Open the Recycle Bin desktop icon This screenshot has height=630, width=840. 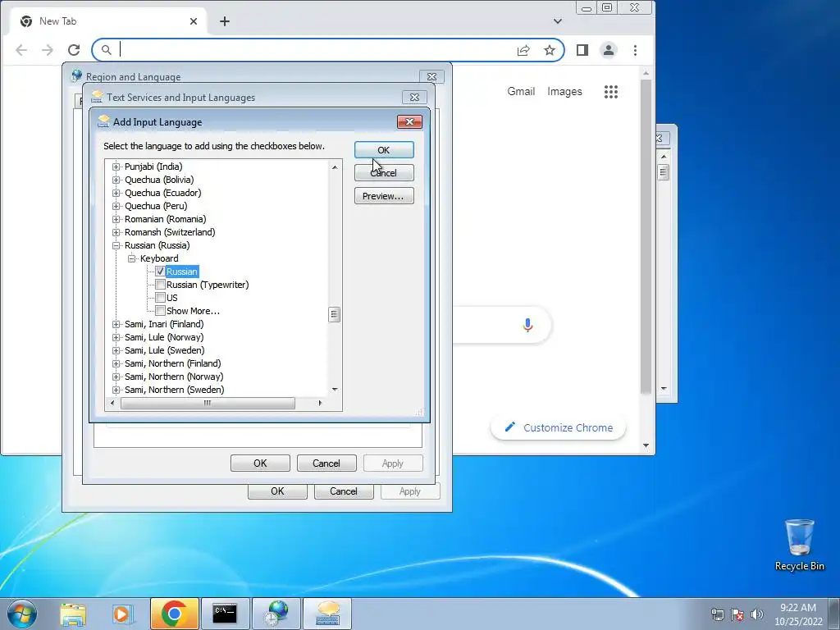[799, 545]
